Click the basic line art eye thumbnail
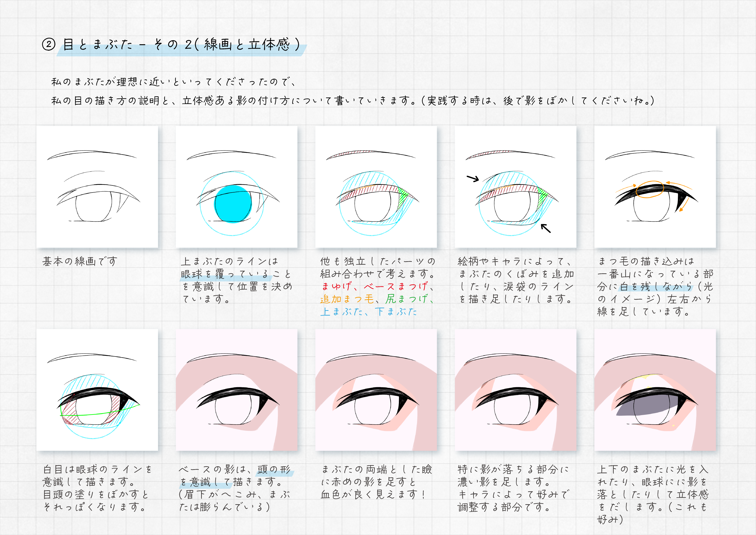The width and height of the screenshot is (756, 535). coord(97,187)
